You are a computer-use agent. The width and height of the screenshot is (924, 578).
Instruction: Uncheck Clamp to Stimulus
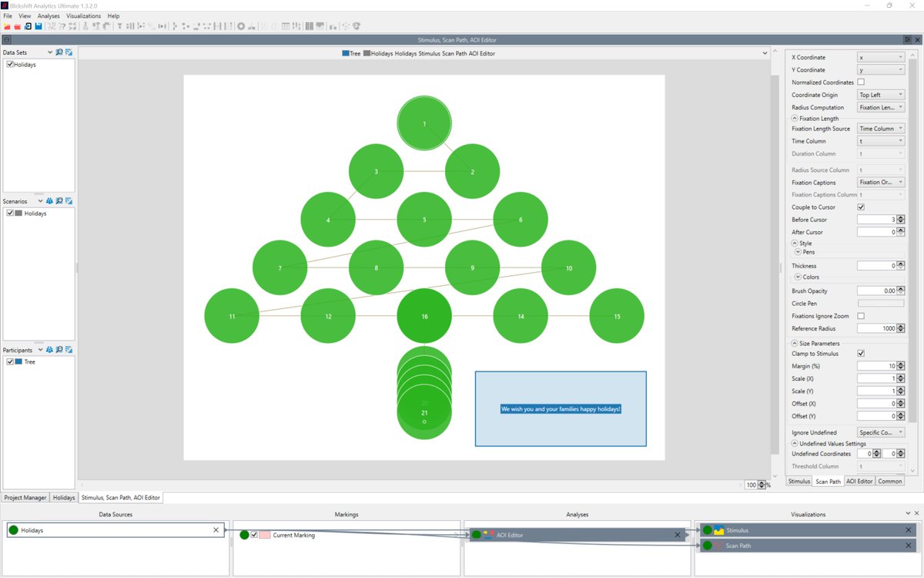click(x=861, y=354)
